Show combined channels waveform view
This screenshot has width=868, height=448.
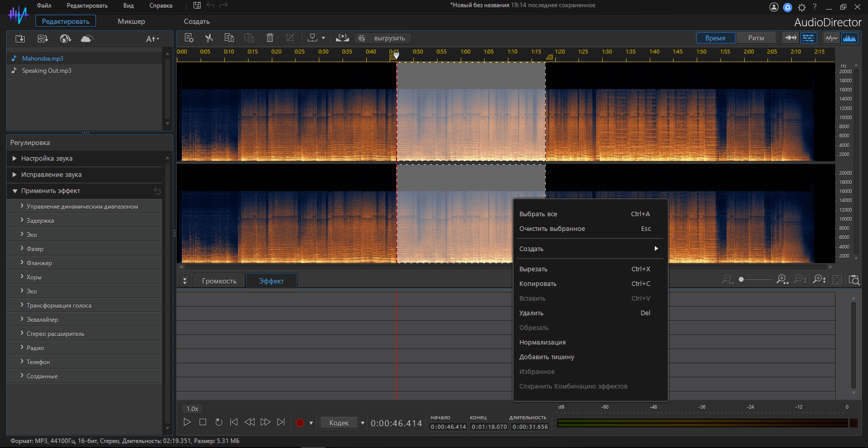point(791,38)
